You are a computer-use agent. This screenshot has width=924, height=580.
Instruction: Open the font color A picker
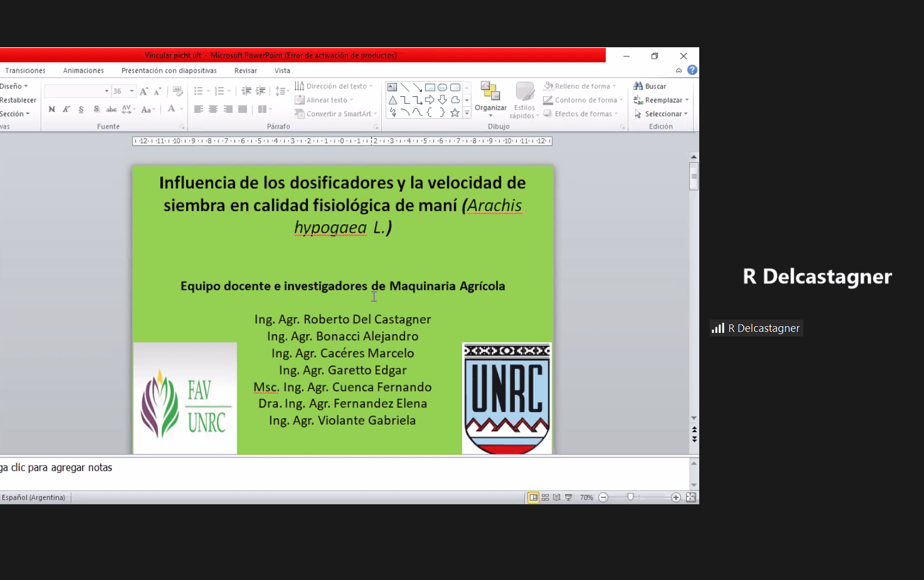click(x=171, y=109)
